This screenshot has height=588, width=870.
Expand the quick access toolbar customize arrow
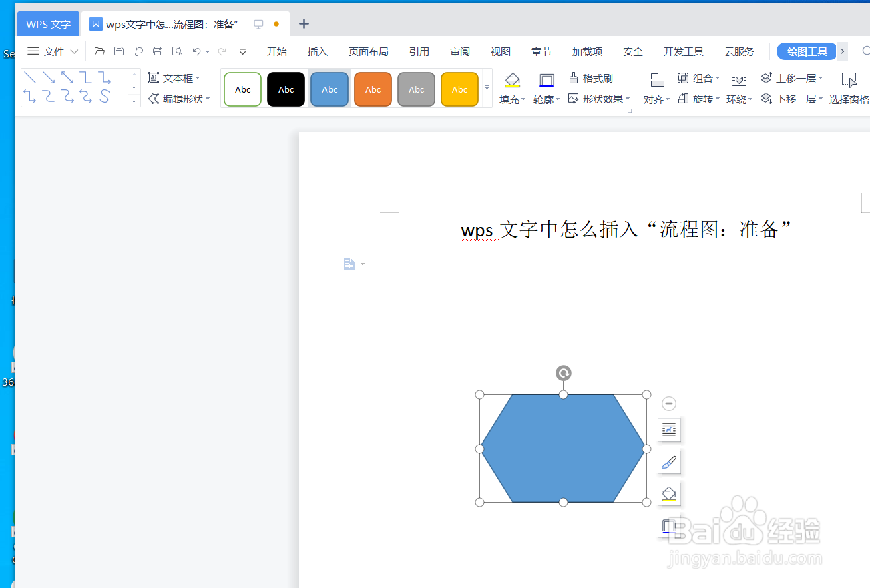242,51
